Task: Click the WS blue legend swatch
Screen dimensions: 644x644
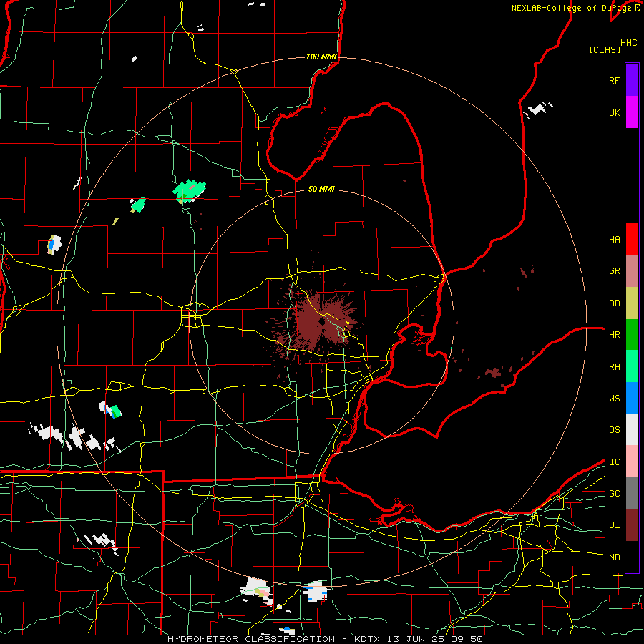Action: point(632,398)
